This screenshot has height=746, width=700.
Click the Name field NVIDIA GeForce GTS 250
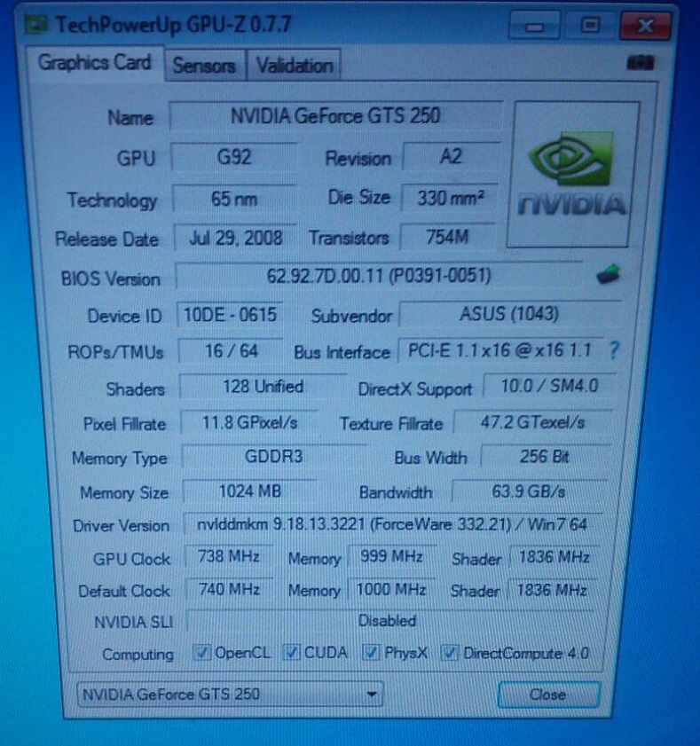pyautogui.click(x=335, y=115)
